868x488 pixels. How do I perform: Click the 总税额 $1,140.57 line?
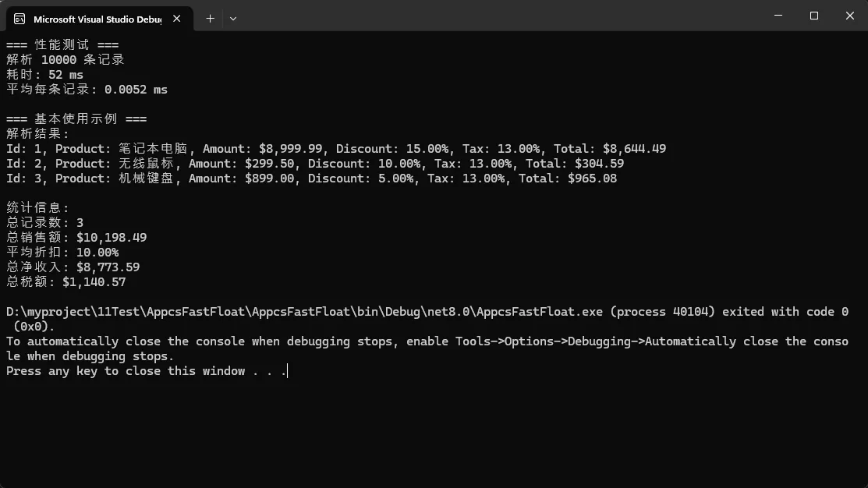[x=66, y=281]
